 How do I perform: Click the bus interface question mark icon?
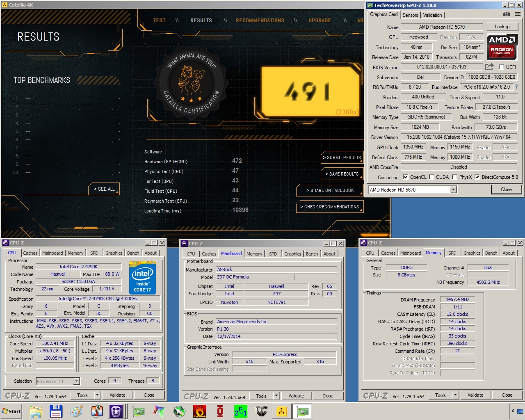tap(516, 87)
